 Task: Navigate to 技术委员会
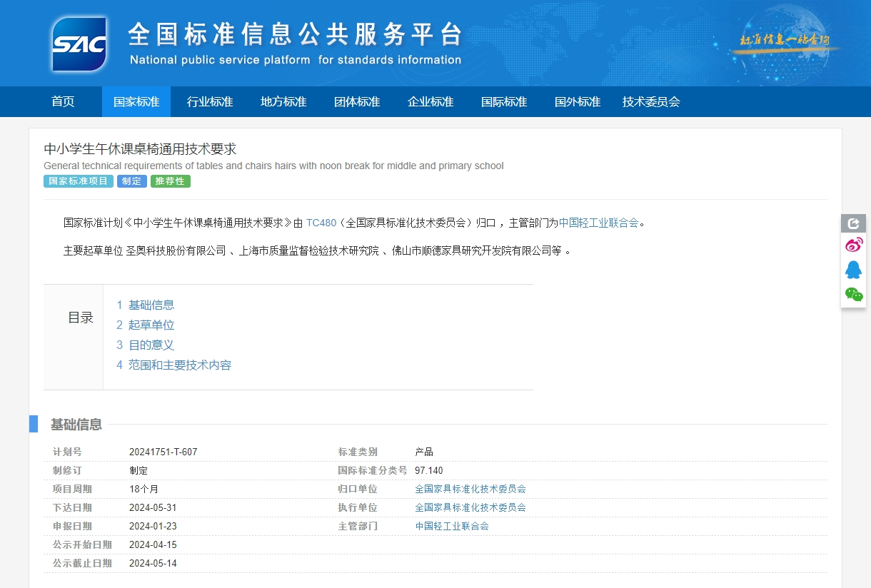650,101
